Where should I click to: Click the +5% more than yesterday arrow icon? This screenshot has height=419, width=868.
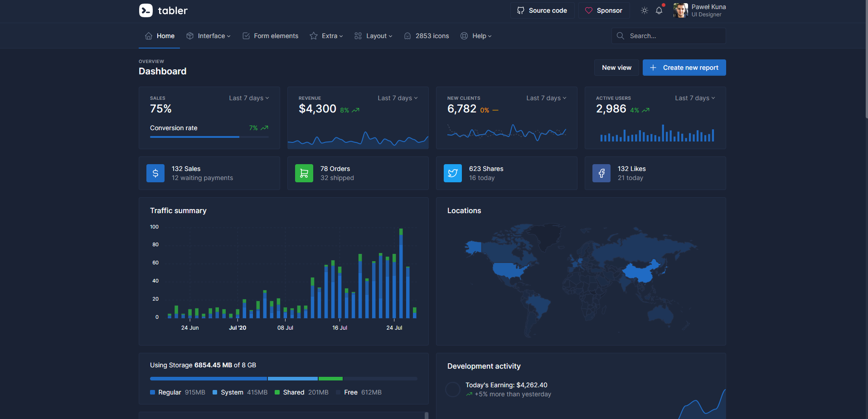coord(469,395)
